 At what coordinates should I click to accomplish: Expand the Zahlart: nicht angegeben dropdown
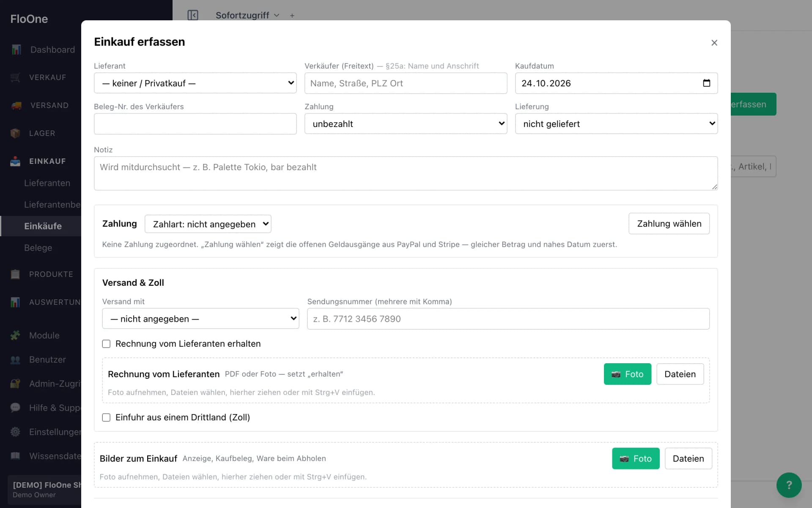208,224
